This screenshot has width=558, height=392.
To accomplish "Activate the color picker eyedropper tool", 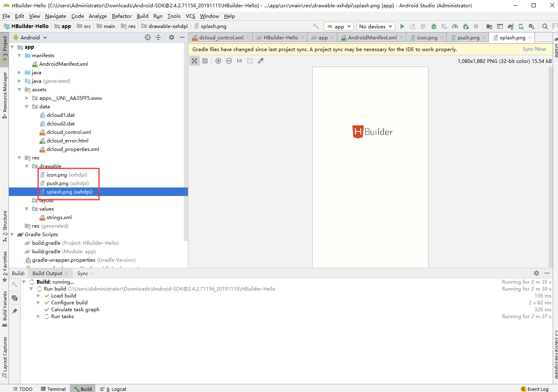I will tap(261, 61).
